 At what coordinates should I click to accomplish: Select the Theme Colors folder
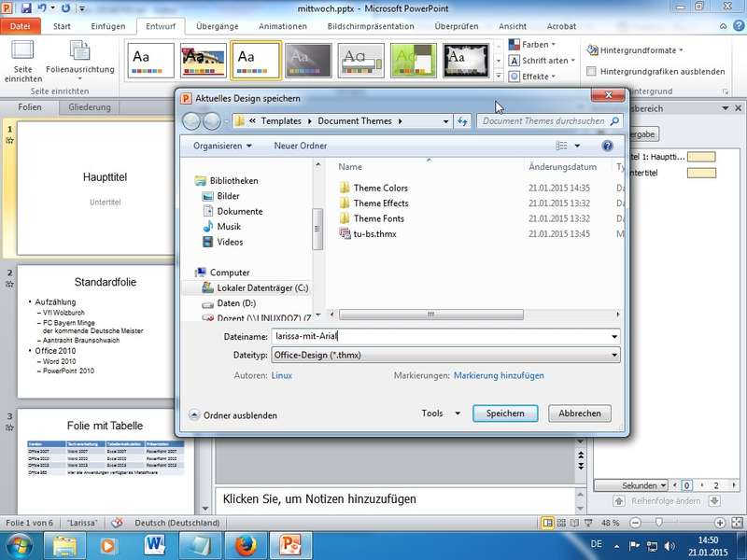click(x=380, y=188)
